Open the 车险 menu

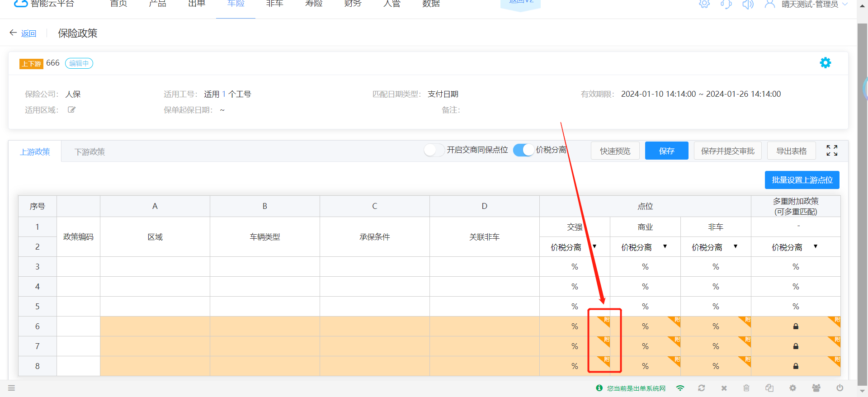click(x=236, y=4)
